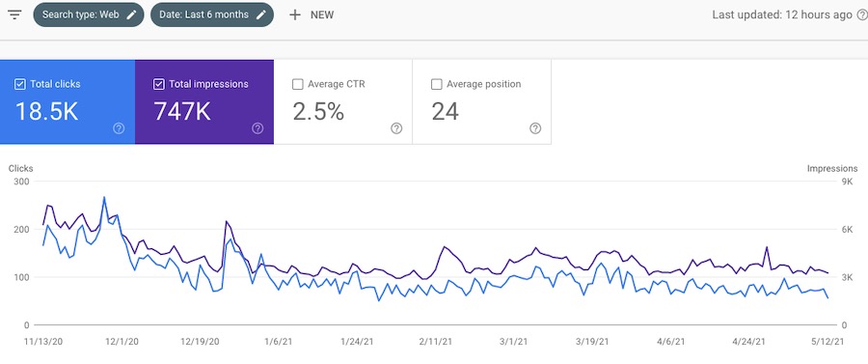
Task: Select the 18.5K clicks value
Action: tap(46, 111)
